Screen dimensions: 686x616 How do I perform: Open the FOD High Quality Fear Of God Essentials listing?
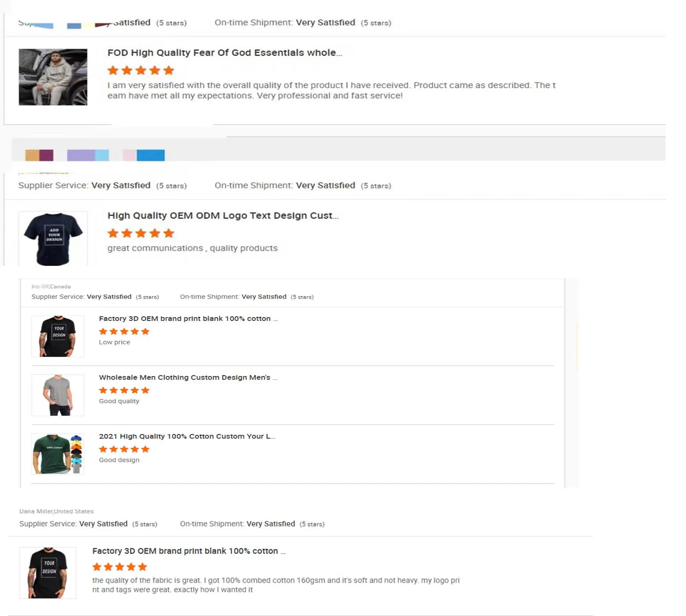pos(224,53)
